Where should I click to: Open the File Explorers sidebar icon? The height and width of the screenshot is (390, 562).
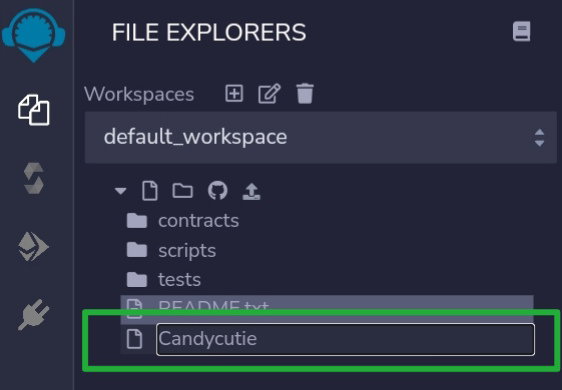[x=34, y=110]
